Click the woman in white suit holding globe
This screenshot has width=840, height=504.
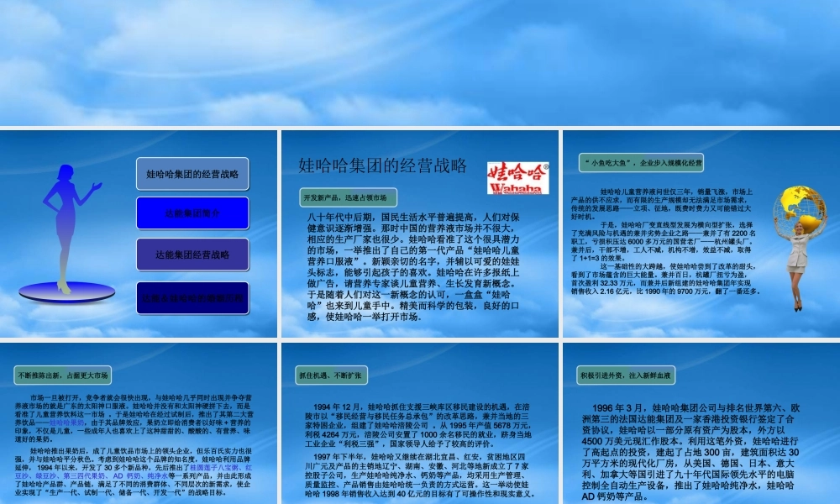(798, 265)
